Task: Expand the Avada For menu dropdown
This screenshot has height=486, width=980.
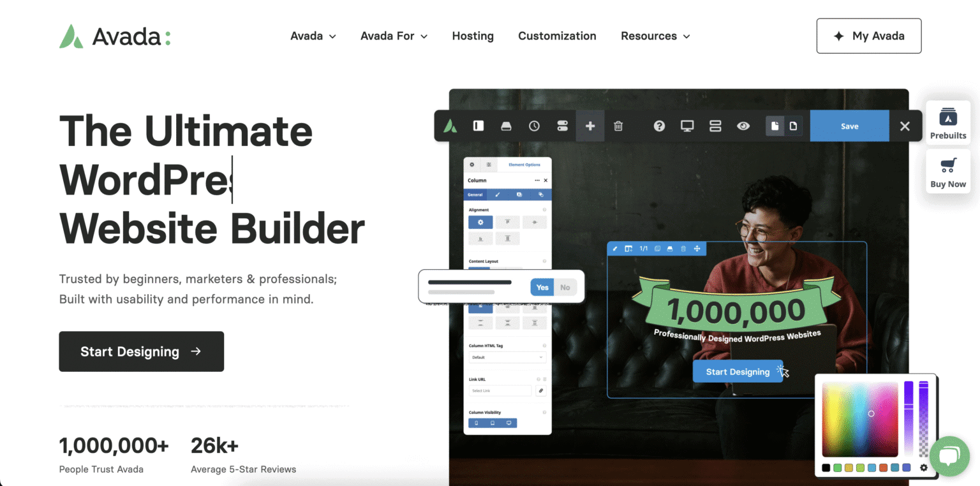Action: [x=394, y=36]
